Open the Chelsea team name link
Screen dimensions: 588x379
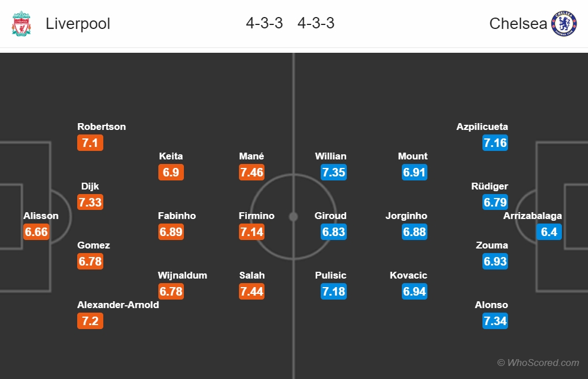pyautogui.click(x=518, y=24)
